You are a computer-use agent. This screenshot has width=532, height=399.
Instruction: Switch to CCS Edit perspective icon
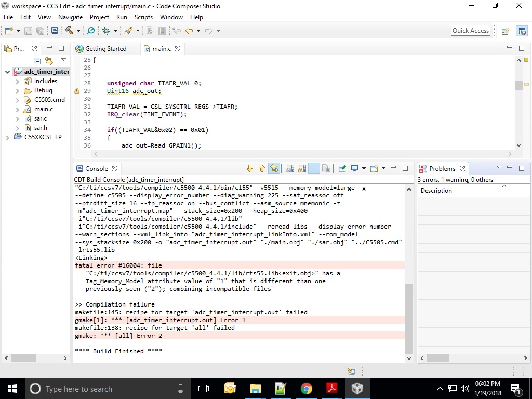point(523,31)
